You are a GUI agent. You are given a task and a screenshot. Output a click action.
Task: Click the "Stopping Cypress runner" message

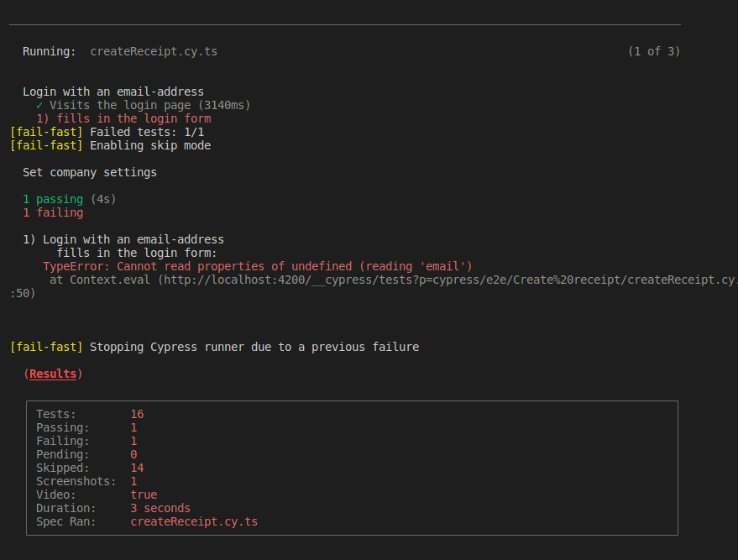click(x=254, y=347)
